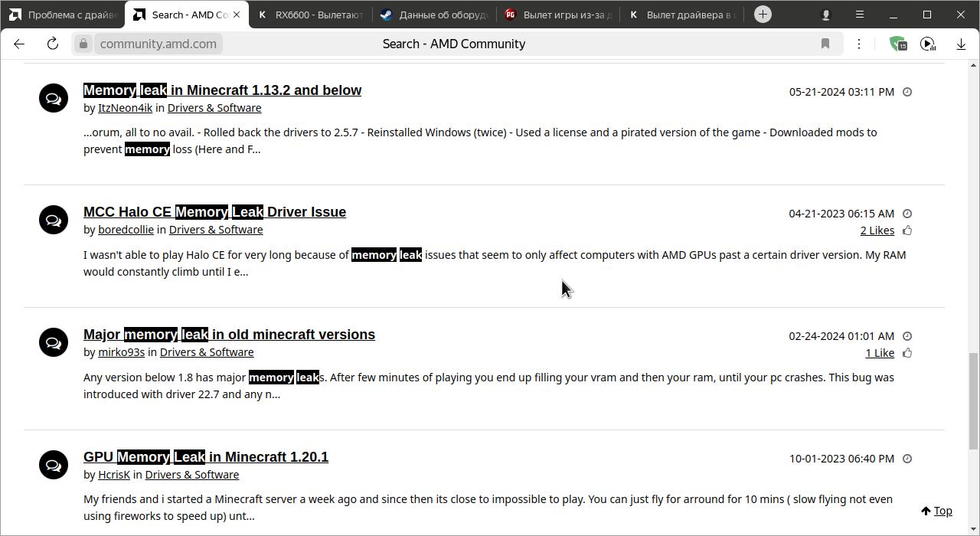The image size is (980, 536).
Task: Click the 'Search - AMD Community' page title text
Action: pyautogui.click(x=454, y=44)
